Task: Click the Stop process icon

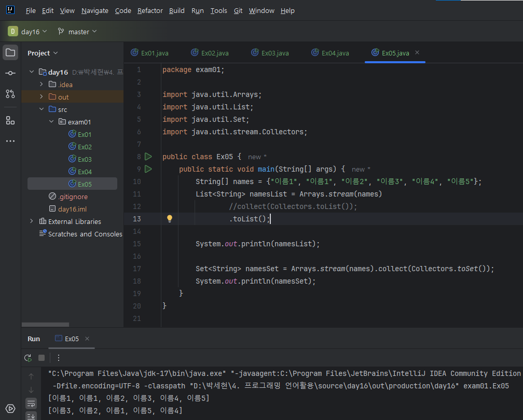Action: pyautogui.click(x=42, y=358)
